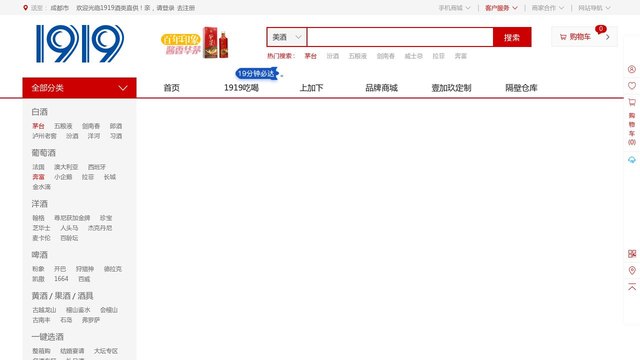The width and height of the screenshot is (640, 360).
Task: Open the 1919吃喝 tab
Action: (x=241, y=88)
